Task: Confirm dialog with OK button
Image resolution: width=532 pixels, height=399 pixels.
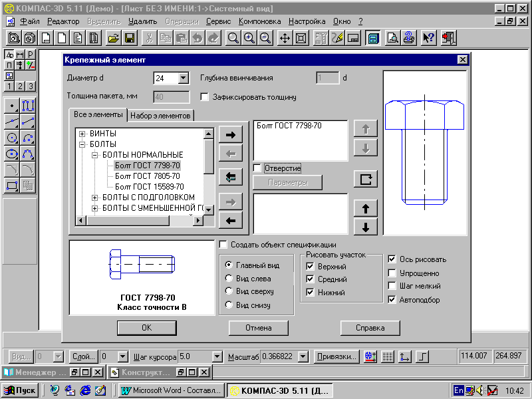Action: point(146,328)
